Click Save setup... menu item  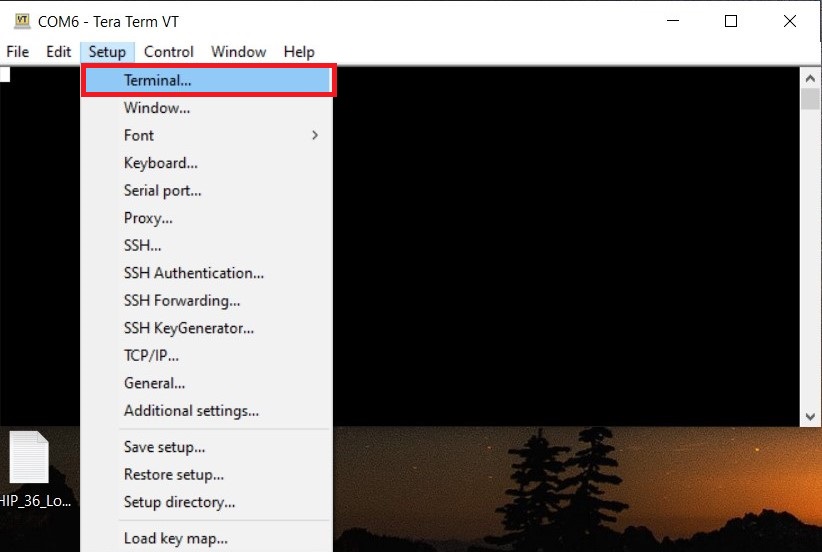point(164,447)
